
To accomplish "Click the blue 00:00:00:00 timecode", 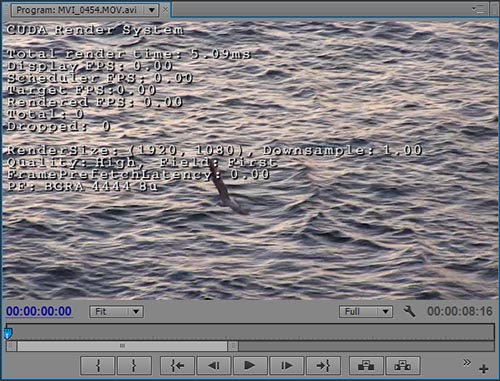I will point(39,311).
